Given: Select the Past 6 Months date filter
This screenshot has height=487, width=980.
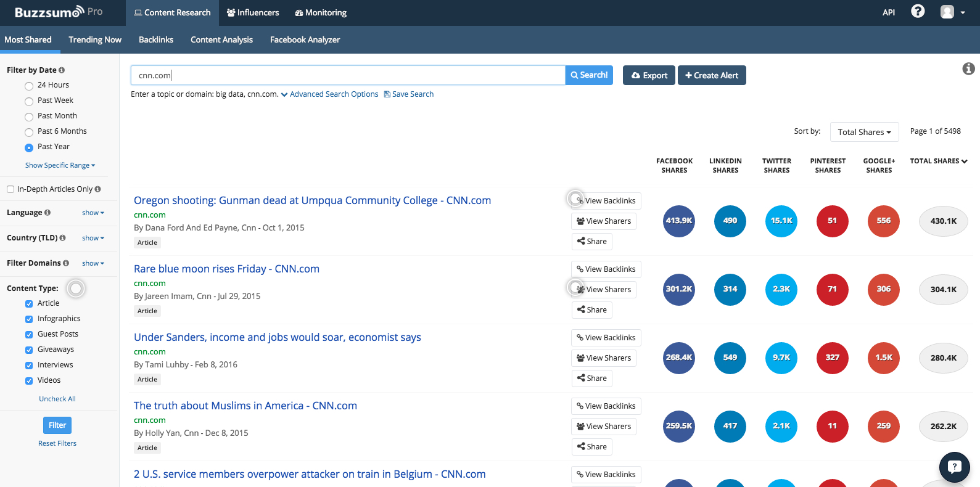Looking at the screenshot, I should (x=29, y=132).
